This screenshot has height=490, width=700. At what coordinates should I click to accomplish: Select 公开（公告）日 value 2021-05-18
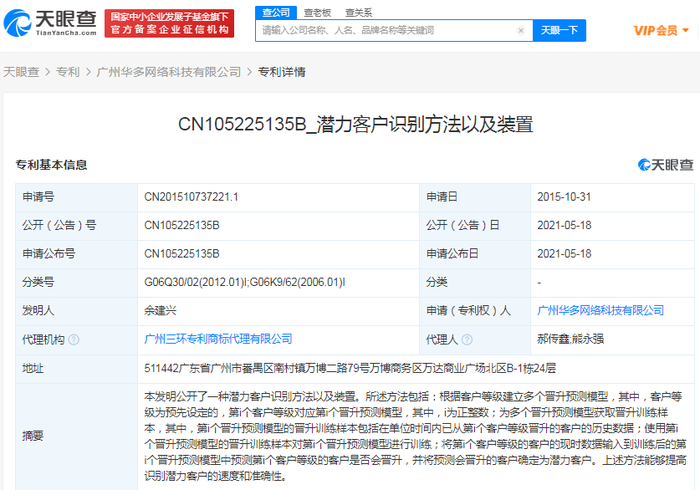(x=564, y=225)
